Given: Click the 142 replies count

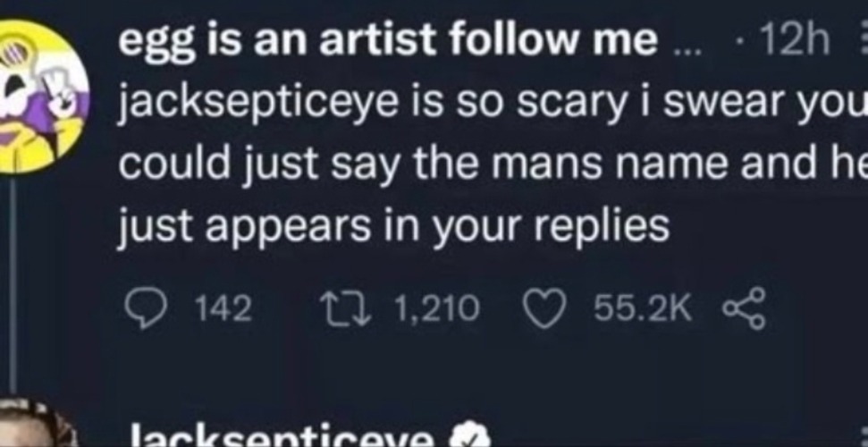Looking at the screenshot, I should (222, 309).
